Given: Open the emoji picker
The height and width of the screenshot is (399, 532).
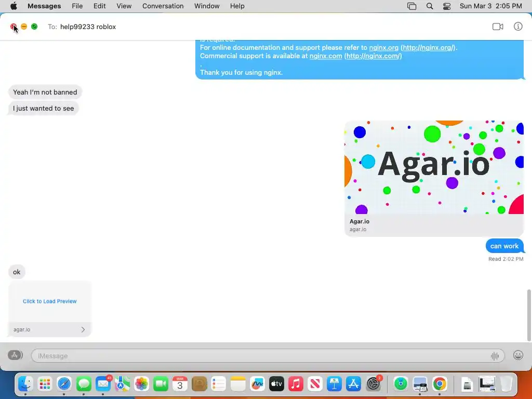Looking at the screenshot, I should (x=518, y=355).
